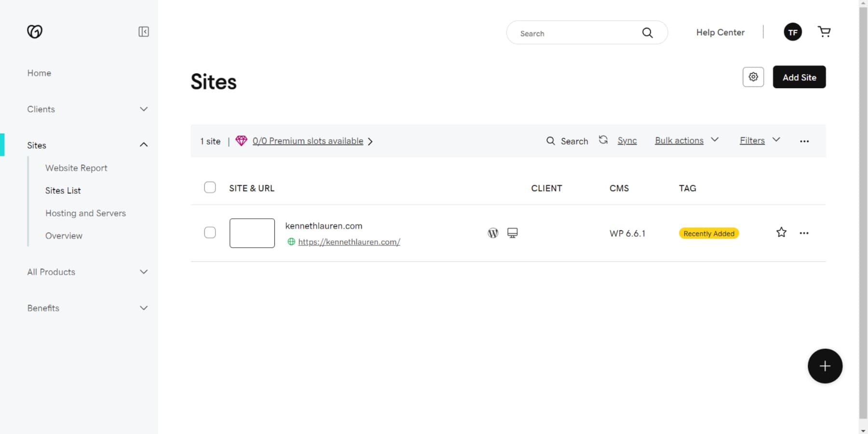
Task: Open the shopping cart
Action: pyautogui.click(x=825, y=31)
